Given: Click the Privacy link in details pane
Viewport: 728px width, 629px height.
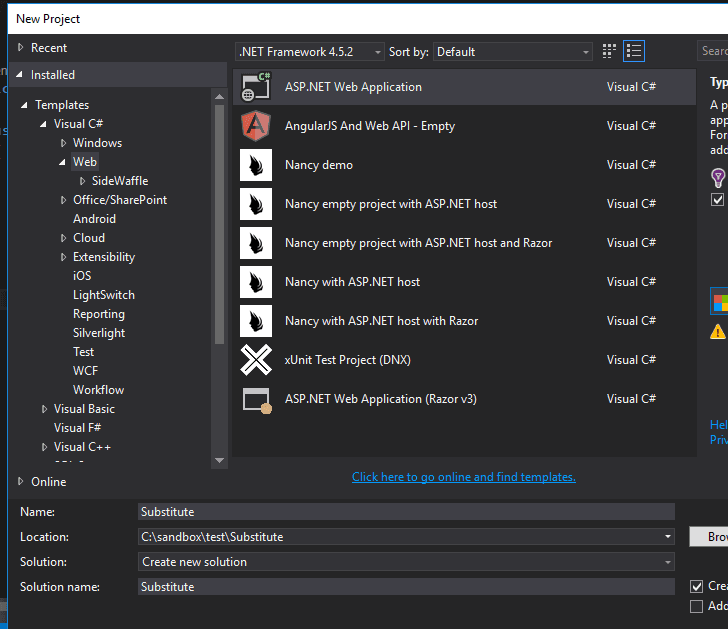Looking at the screenshot, I should click(x=719, y=440).
